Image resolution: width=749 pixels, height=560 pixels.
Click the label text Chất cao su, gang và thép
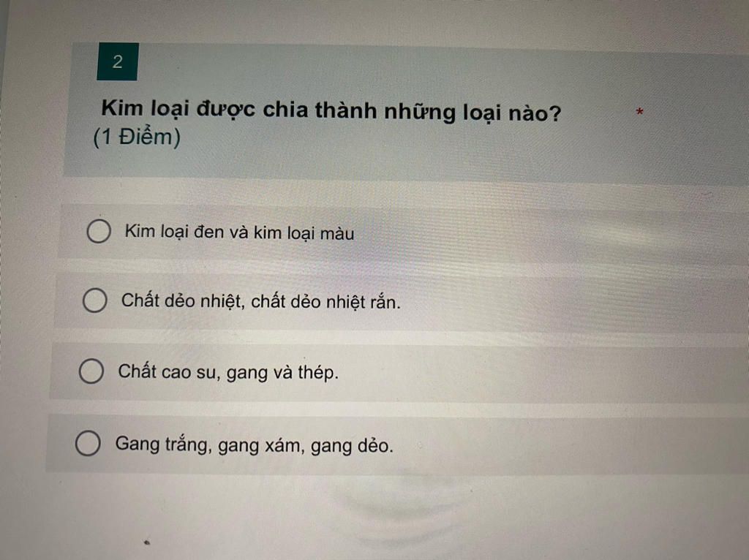click(x=228, y=372)
